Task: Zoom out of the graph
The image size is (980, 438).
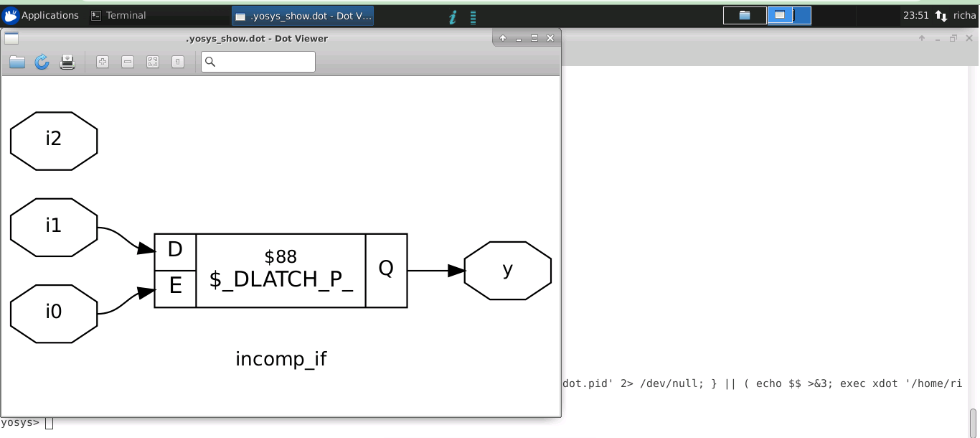Action: tap(127, 62)
